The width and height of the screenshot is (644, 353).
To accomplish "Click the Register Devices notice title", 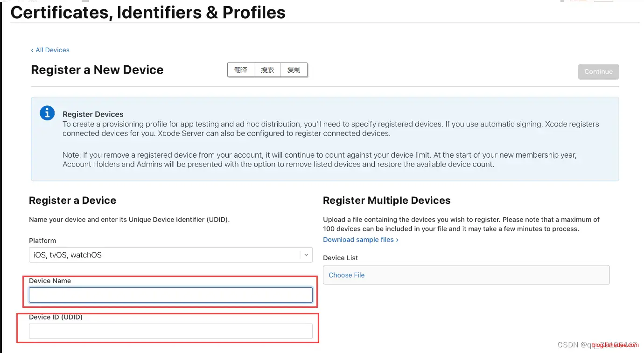I will (93, 114).
